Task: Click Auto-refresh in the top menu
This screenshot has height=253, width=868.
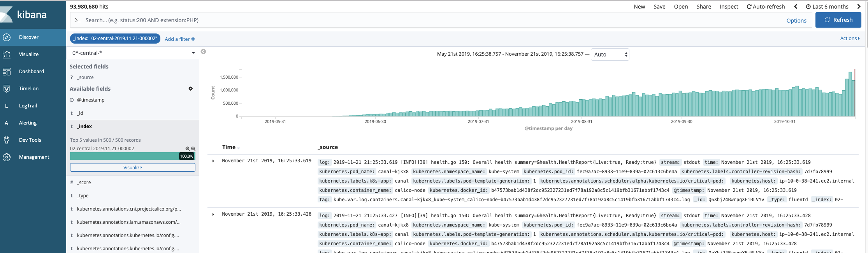Action: pyautogui.click(x=766, y=7)
